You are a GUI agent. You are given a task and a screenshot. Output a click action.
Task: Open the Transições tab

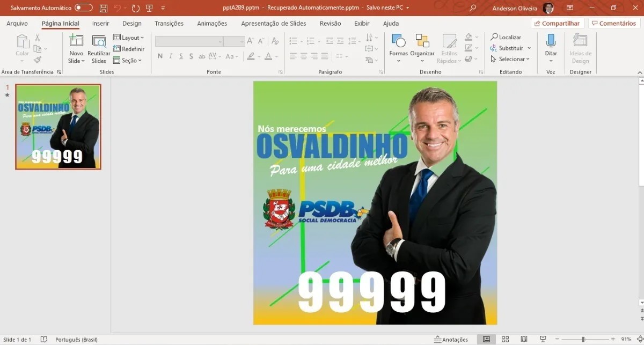point(169,24)
